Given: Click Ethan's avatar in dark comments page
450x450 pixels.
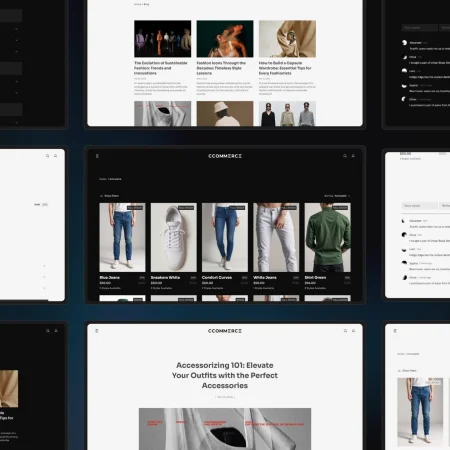Looking at the screenshot, I should click(404, 99).
